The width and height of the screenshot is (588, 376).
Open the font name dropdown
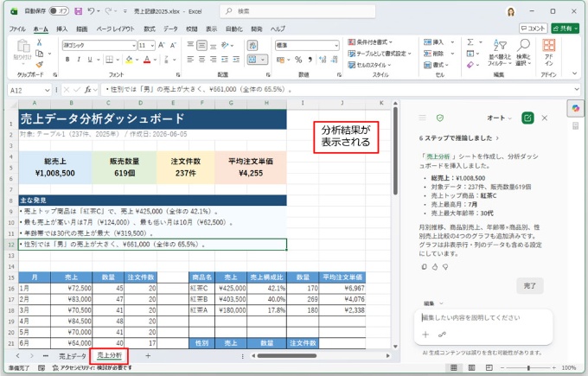134,45
